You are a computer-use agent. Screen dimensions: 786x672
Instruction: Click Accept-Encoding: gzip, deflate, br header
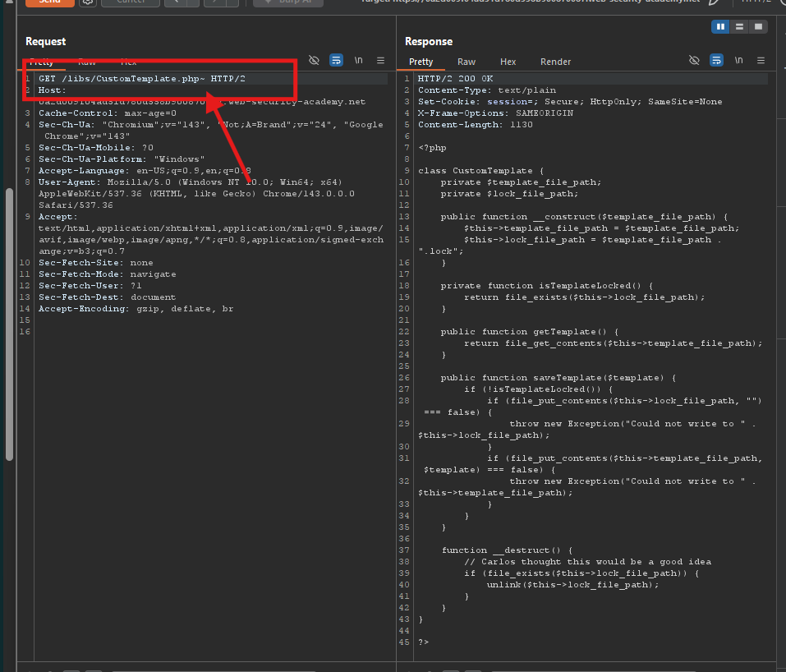tap(136, 309)
